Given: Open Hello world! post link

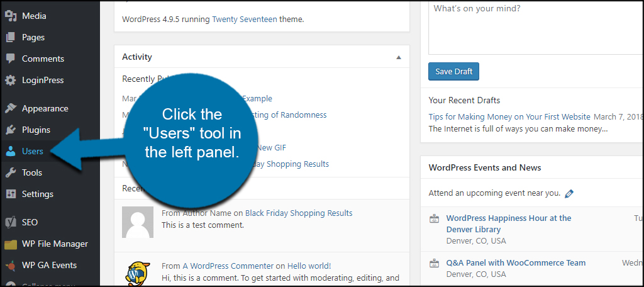Looking at the screenshot, I should 309,266.
